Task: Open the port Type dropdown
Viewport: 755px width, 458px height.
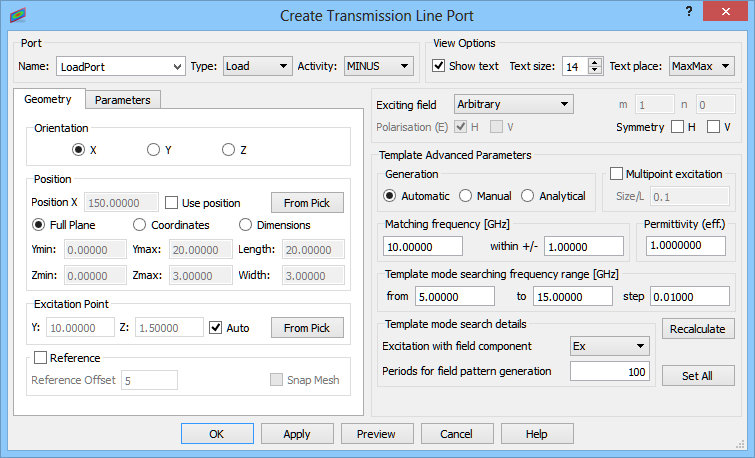Action: click(257, 66)
